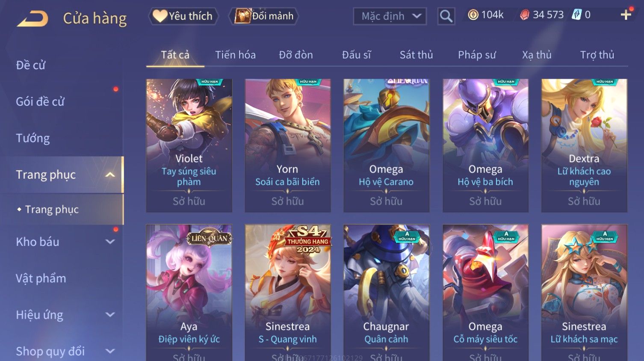Collapse the Trang phục sidebar section
Screen dimensions: 644x361
coord(110,175)
